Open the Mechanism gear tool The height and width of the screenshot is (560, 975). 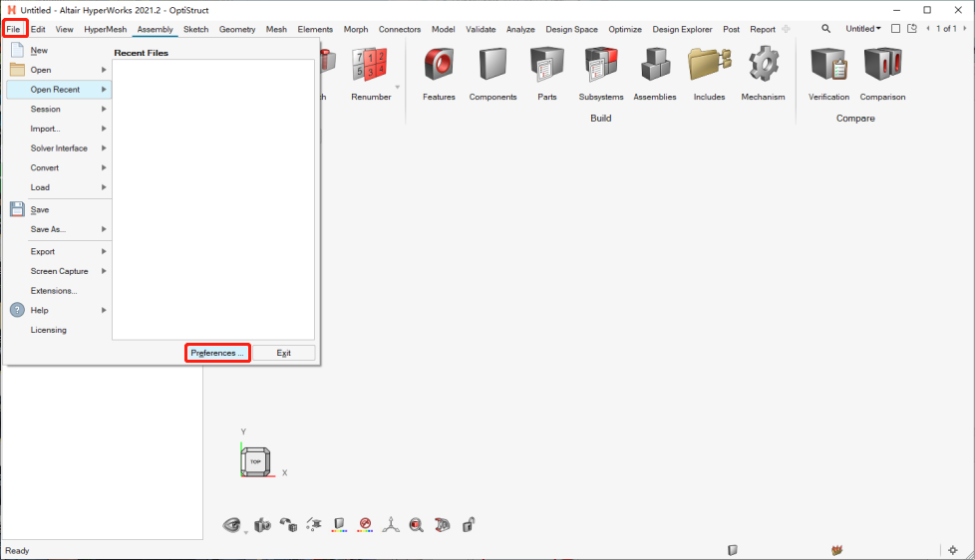point(763,74)
